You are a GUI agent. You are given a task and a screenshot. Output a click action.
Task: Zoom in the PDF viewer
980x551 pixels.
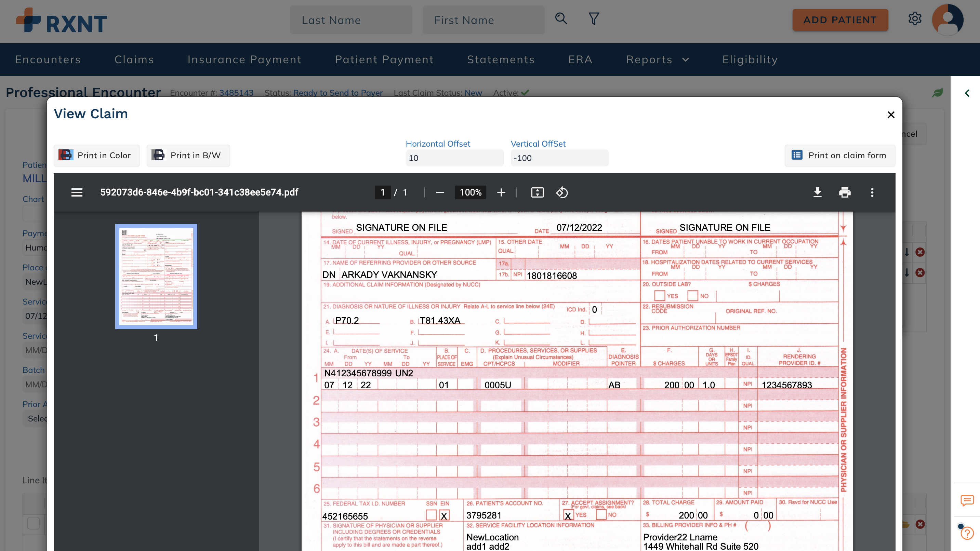[501, 192]
